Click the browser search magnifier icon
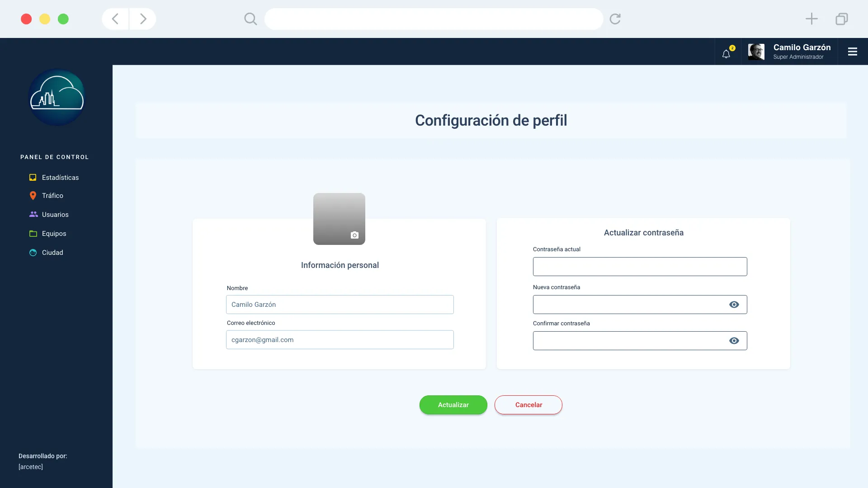This screenshot has width=868, height=488. (250, 19)
